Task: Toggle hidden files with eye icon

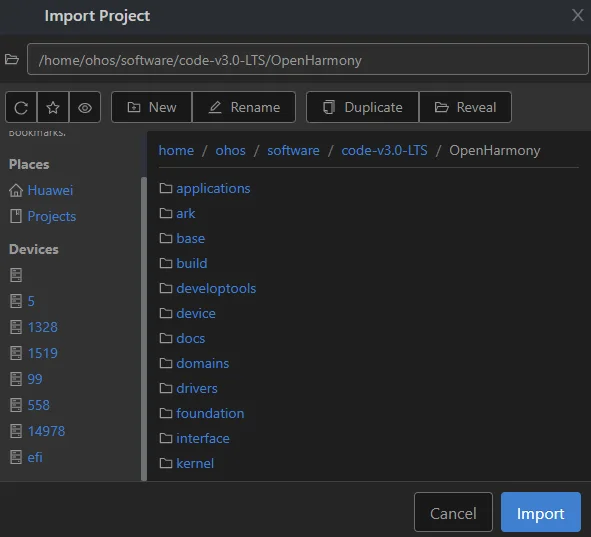Action: [85, 107]
